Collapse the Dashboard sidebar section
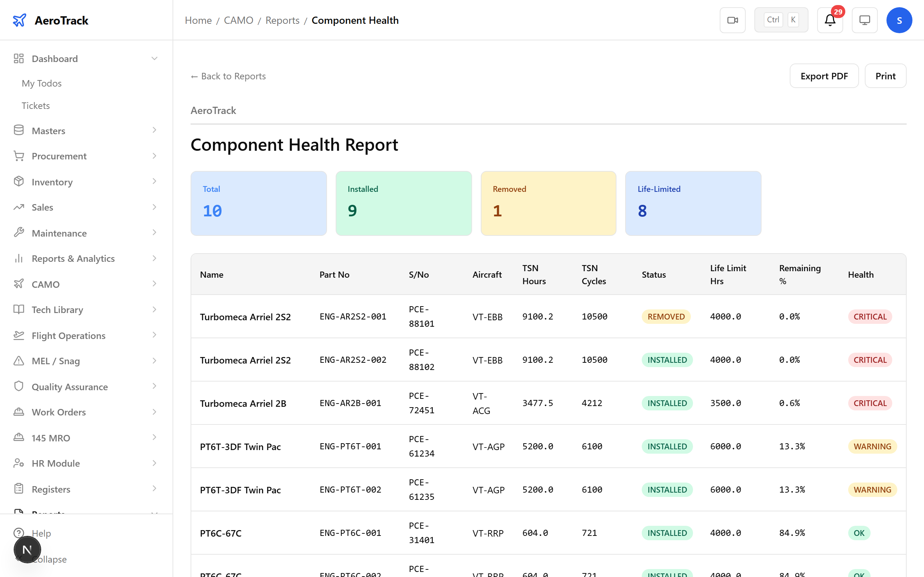The width and height of the screenshot is (924, 577). pyautogui.click(x=154, y=58)
